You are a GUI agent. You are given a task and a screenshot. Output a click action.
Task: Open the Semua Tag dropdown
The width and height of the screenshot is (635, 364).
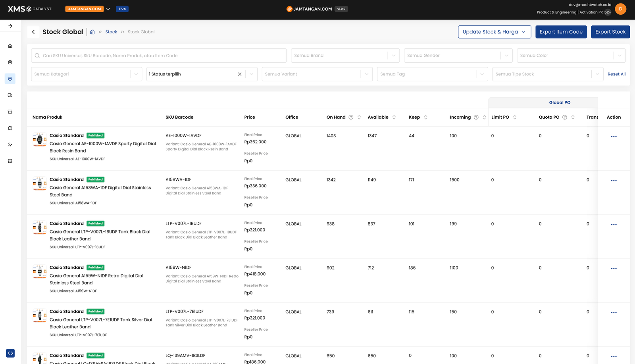433,74
